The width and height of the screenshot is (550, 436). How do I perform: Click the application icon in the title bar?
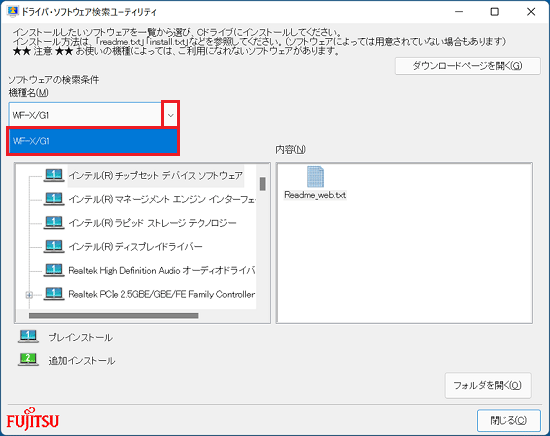pyautogui.click(x=12, y=12)
